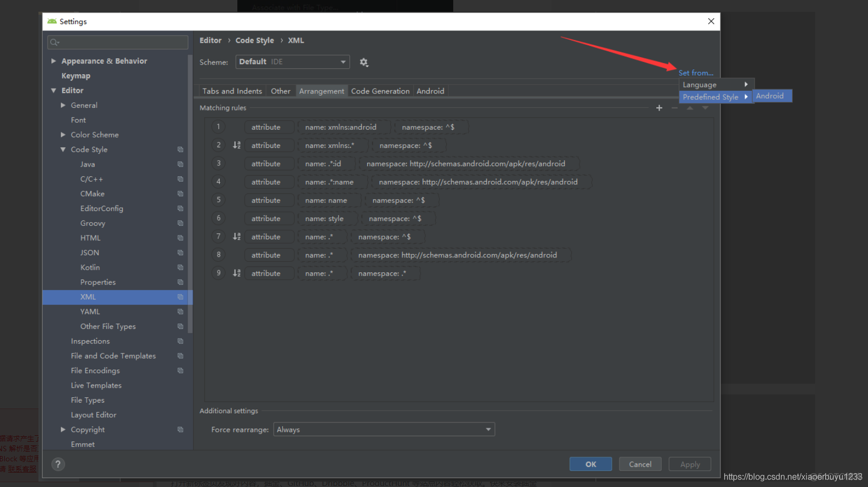Open C/C++ code style
This screenshot has height=487, width=868.
(x=91, y=179)
